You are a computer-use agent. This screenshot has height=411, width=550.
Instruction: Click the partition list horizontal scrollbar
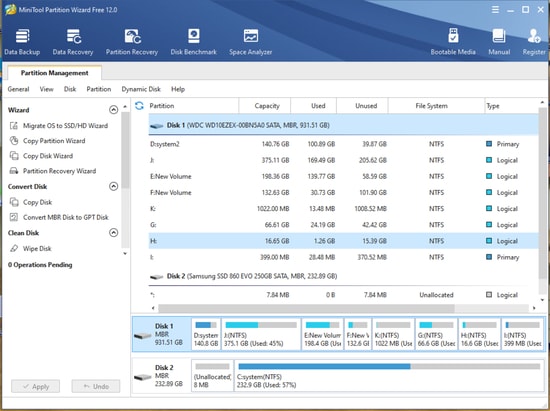306,308
